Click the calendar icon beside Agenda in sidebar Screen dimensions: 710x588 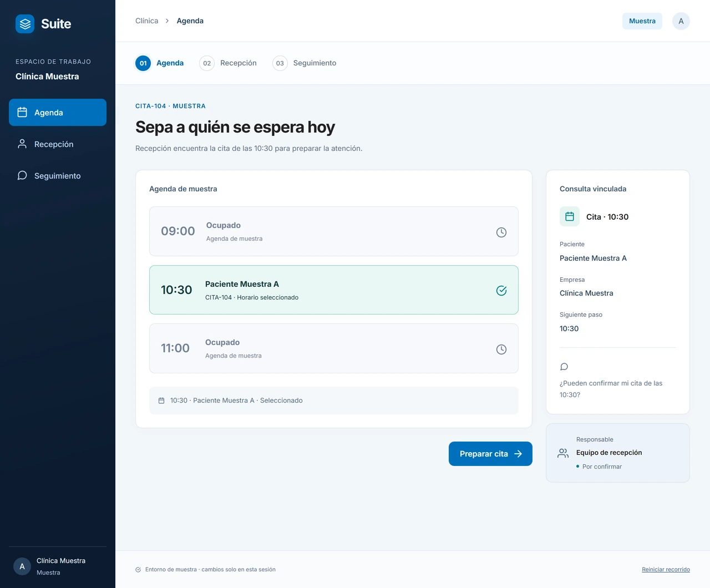(x=22, y=112)
